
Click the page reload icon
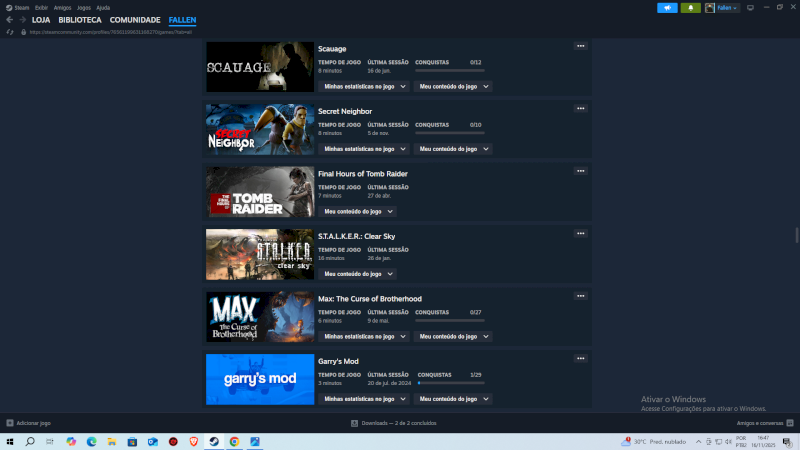10,32
